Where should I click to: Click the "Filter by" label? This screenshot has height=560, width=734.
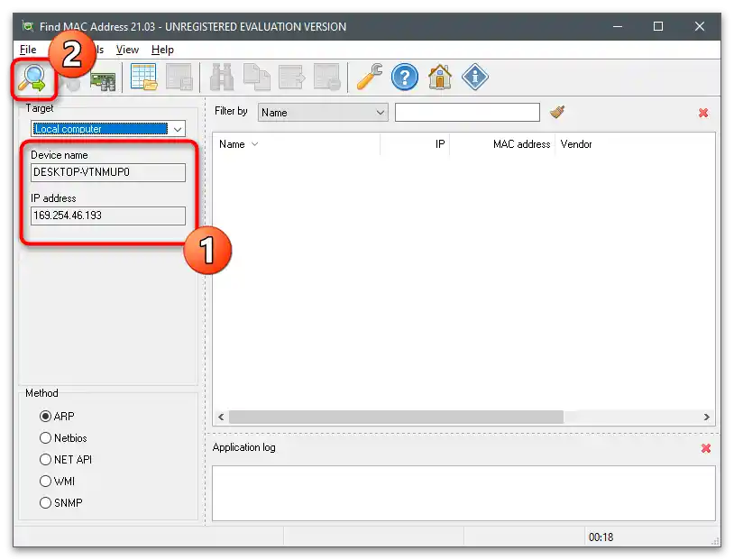click(x=231, y=111)
